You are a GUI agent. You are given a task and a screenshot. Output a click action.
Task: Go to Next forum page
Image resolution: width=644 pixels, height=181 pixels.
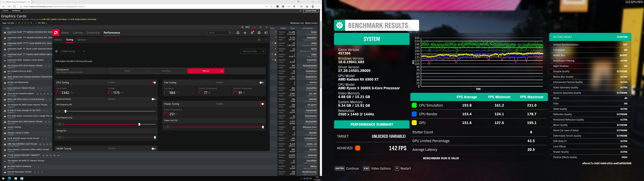(x=44, y=23)
